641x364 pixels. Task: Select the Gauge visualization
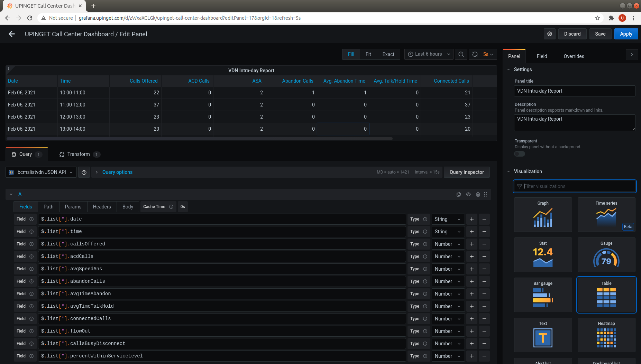pyautogui.click(x=606, y=255)
